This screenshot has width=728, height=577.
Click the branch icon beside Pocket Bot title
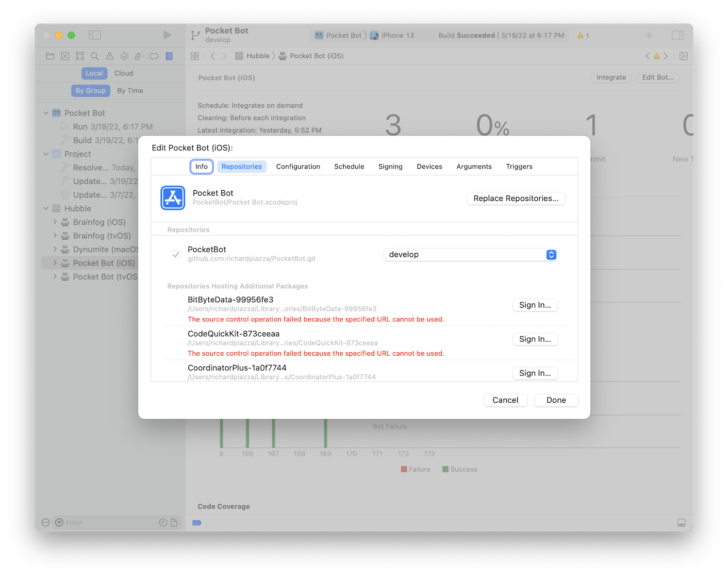(196, 35)
